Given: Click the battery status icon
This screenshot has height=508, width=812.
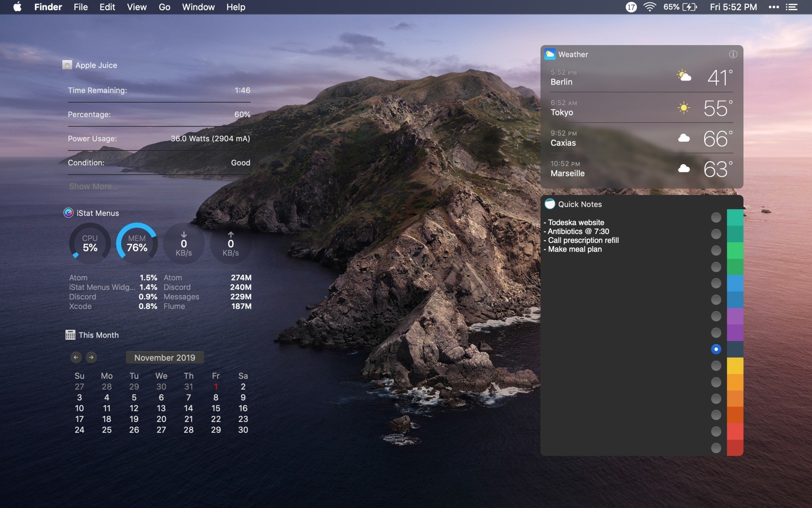Looking at the screenshot, I should [x=689, y=7].
